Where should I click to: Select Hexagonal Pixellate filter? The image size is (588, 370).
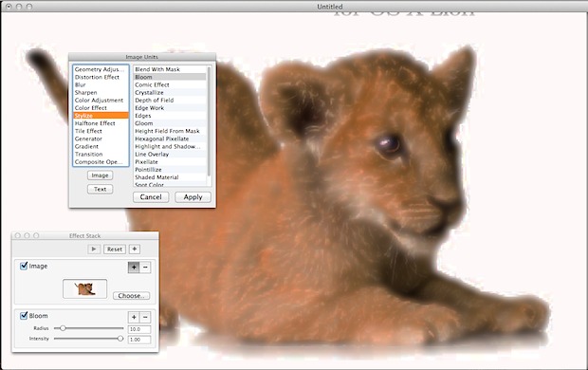coord(170,139)
